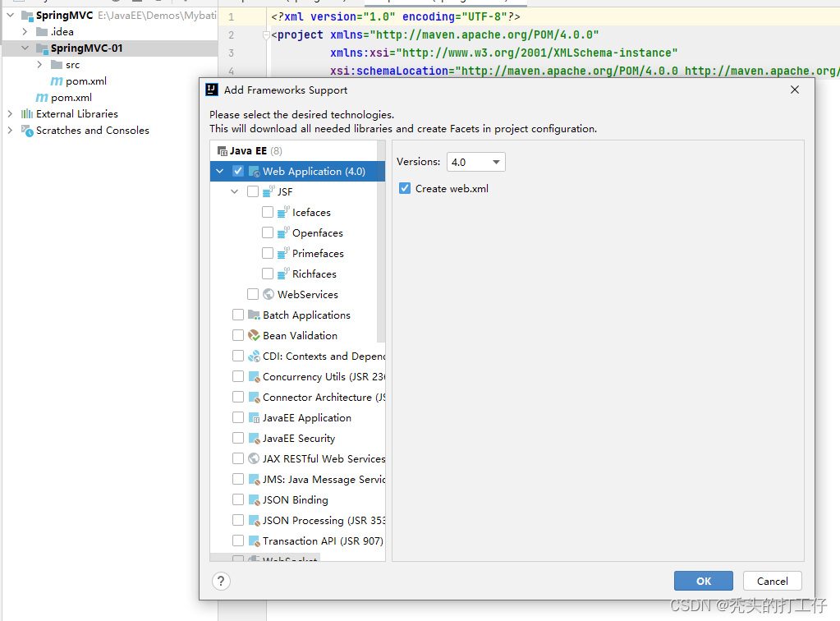Close the Add Frameworks Support dialog

[x=795, y=90]
